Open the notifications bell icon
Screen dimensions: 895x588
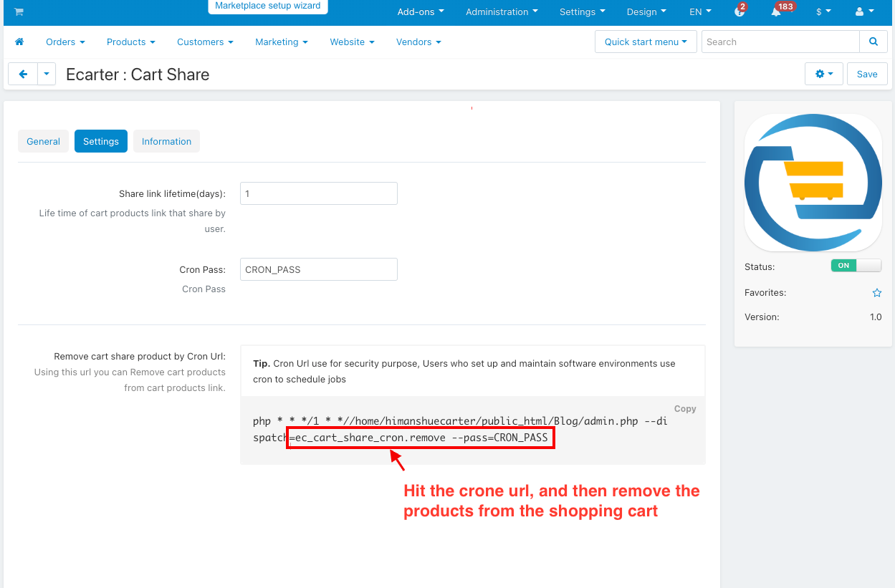click(776, 12)
